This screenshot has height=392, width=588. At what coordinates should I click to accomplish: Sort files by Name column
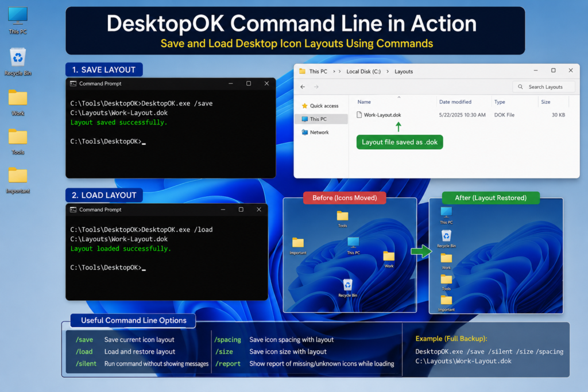pos(364,102)
